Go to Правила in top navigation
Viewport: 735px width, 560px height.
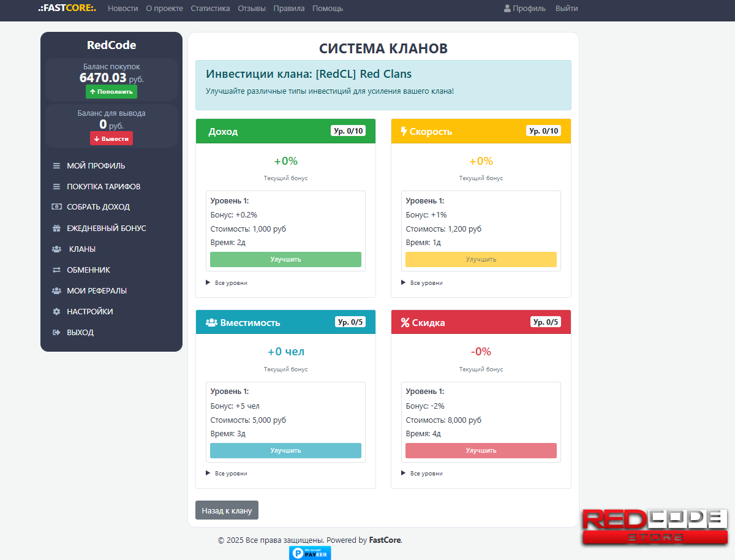point(289,9)
